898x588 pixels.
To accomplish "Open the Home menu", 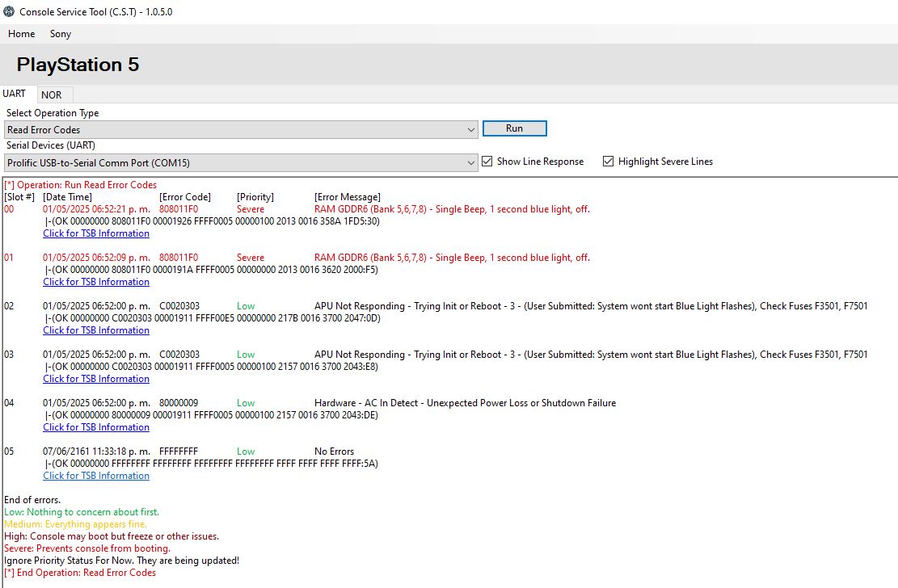I will pyautogui.click(x=21, y=34).
